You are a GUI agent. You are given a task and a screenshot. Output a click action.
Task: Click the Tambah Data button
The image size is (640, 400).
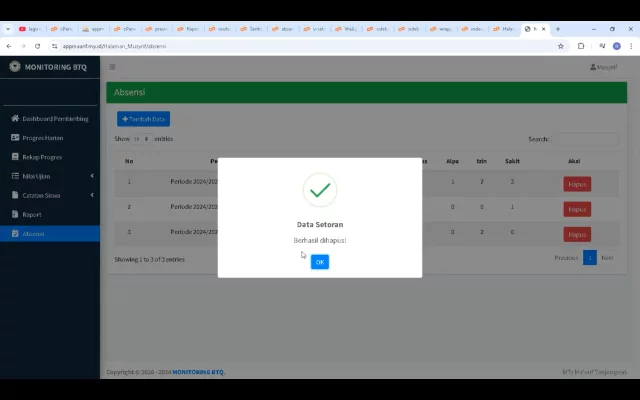click(143, 119)
